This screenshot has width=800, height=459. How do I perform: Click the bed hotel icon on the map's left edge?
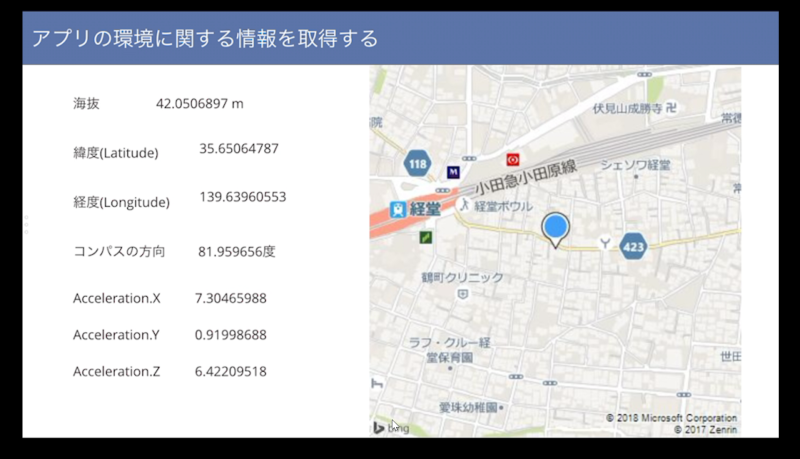(377, 383)
